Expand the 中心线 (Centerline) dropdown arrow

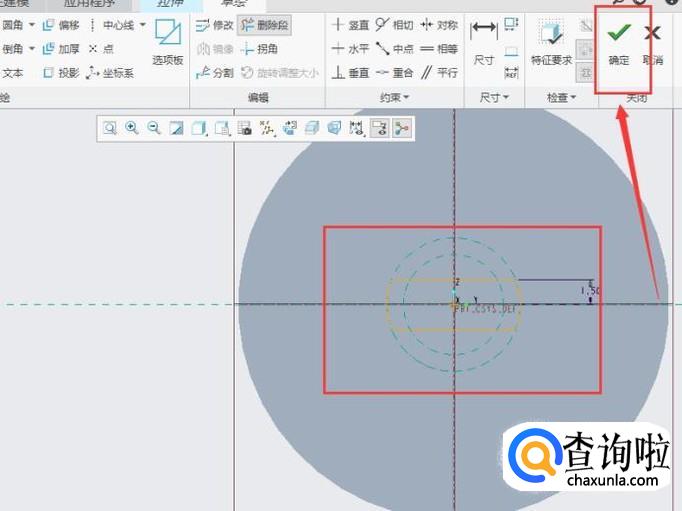[142, 25]
